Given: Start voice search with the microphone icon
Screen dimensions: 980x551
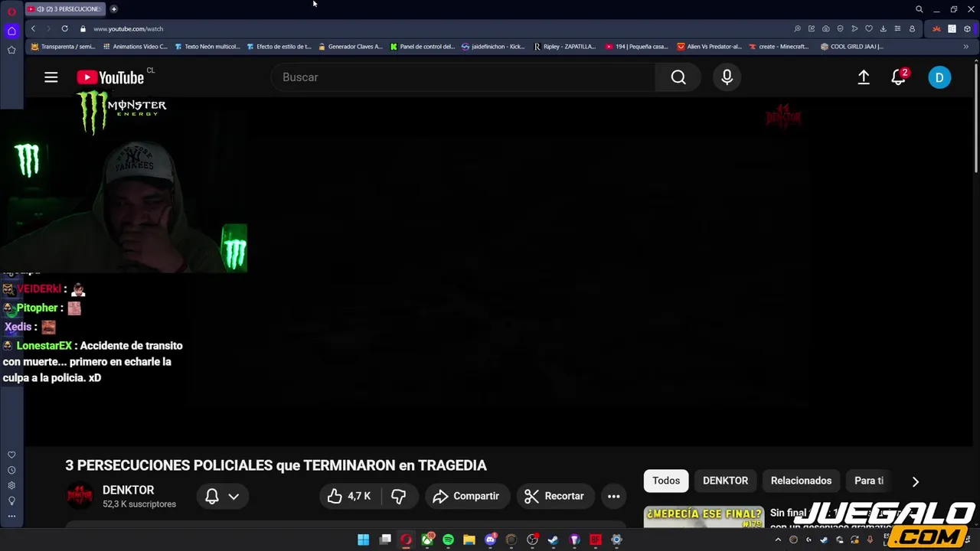Looking at the screenshot, I should coord(727,77).
